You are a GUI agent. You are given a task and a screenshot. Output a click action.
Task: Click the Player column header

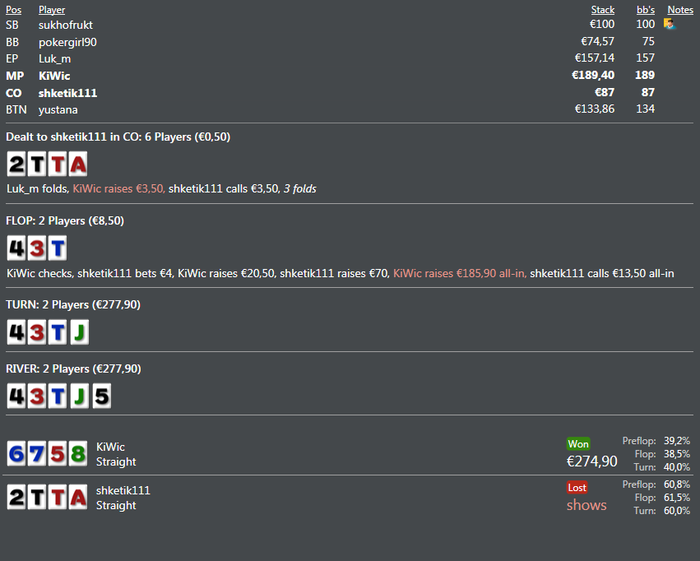click(52, 10)
